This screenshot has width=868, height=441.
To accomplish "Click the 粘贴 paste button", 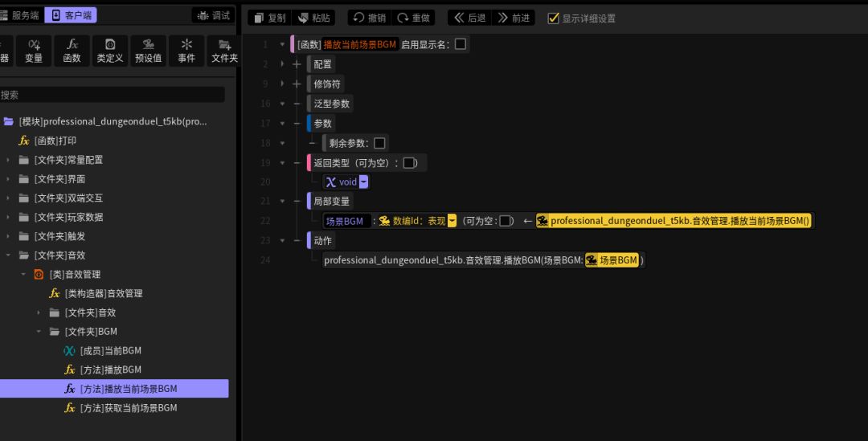I will 314,18.
